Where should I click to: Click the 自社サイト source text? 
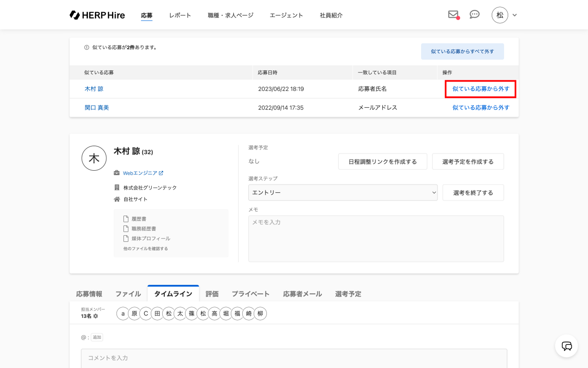pyautogui.click(x=135, y=199)
